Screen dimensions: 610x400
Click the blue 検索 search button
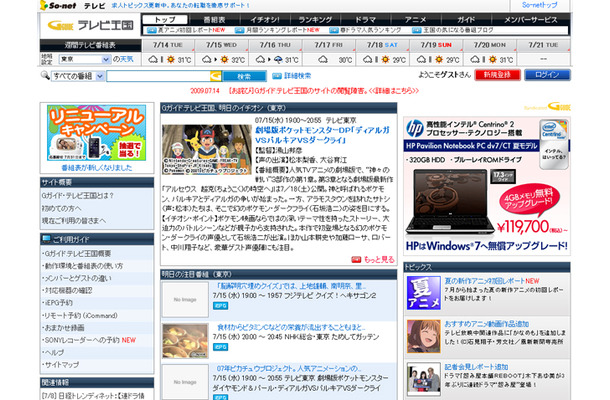[244, 76]
